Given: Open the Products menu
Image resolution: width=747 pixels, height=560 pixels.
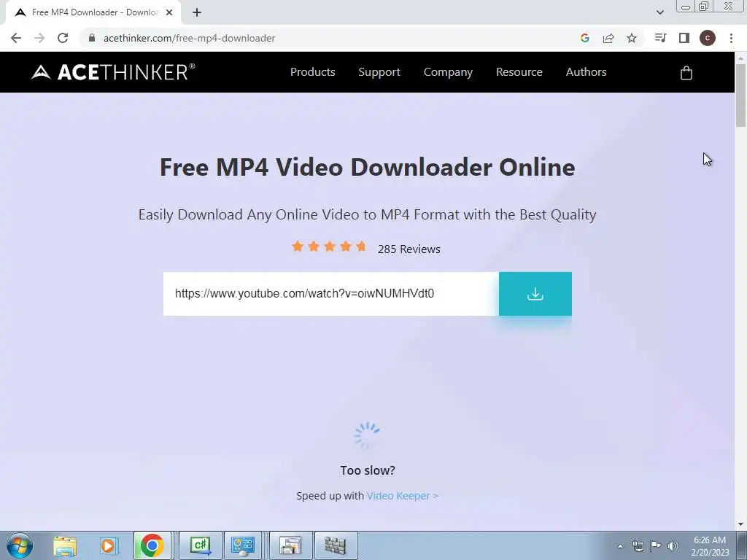Looking at the screenshot, I should [x=312, y=72].
